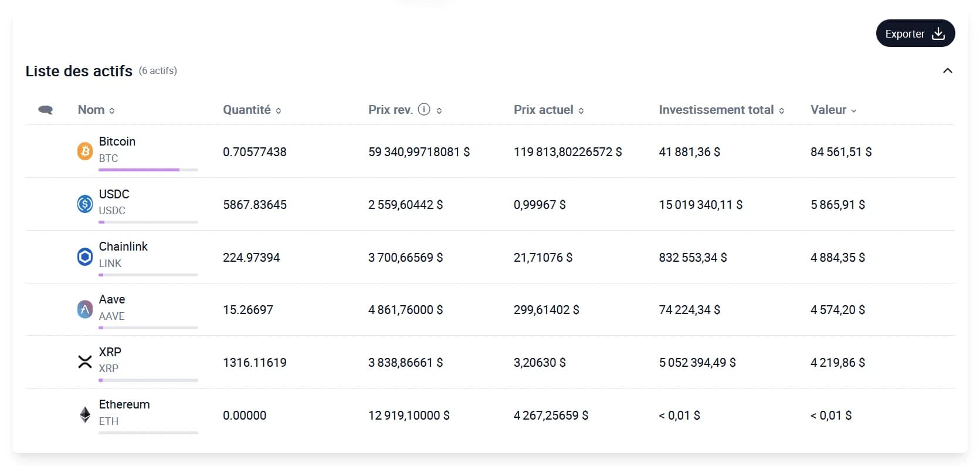Select XRP current price 3,20630 $
Viewport: 980px width, 466px height.
540,363
